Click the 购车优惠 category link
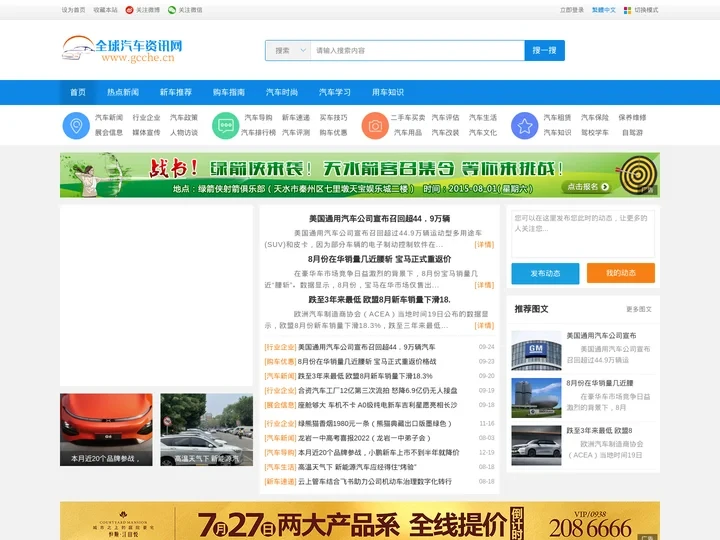Image resolution: width=720 pixels, height=540 pixels. tap(333, 133)
